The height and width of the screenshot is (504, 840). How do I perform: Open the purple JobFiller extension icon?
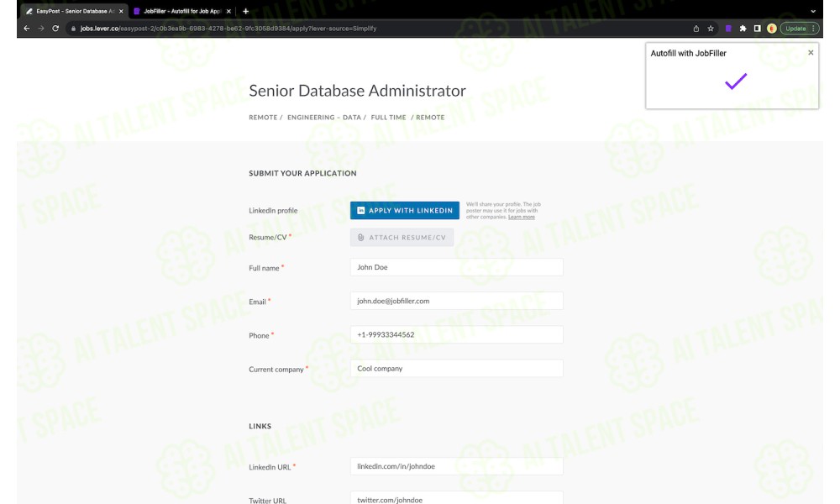pos(728,29)
